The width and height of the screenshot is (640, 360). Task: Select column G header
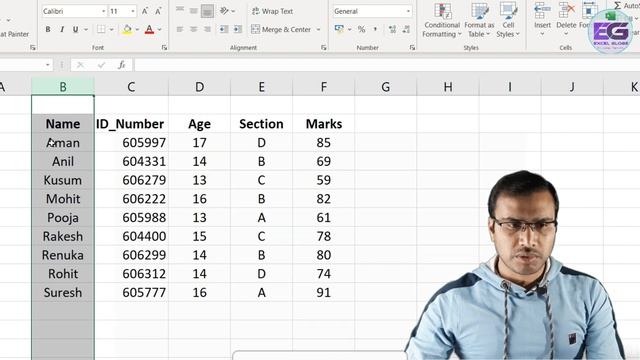coord(386,87)
